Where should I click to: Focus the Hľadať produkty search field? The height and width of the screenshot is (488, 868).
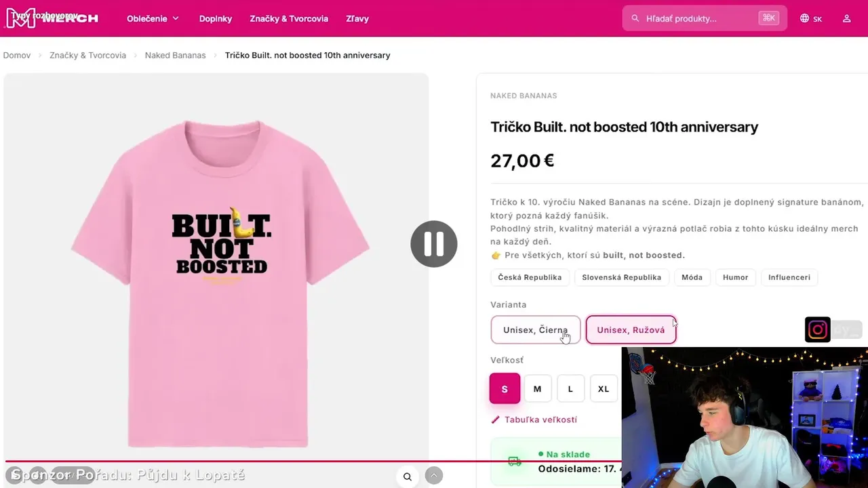tap(705, 18)
